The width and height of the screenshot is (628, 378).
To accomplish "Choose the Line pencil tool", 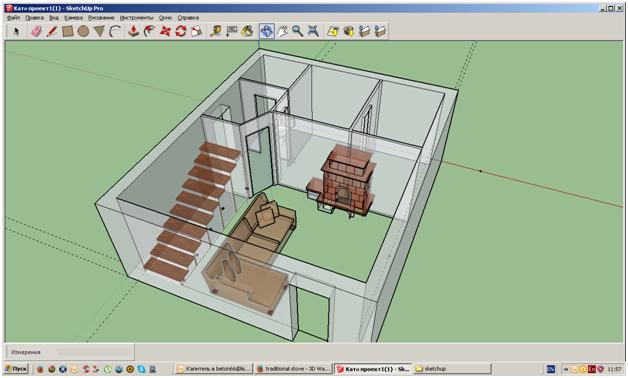I will click(52, 31).
